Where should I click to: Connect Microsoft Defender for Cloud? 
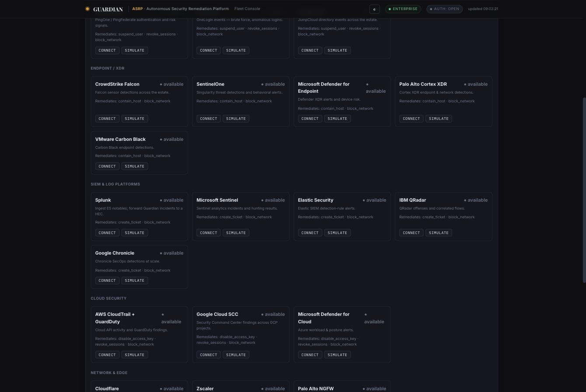point(310,355)
